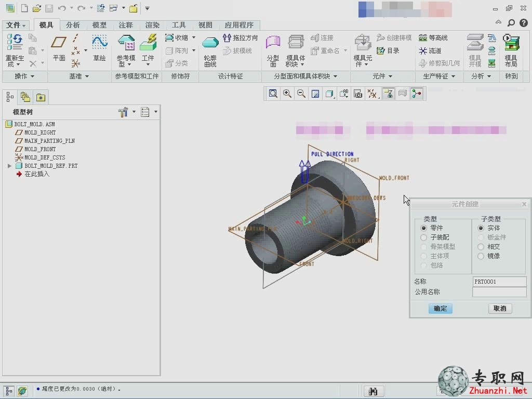Click the Silhouette Curve (轮廓曲线) icon
Screen dimensions: 532x399
[210, 43]
